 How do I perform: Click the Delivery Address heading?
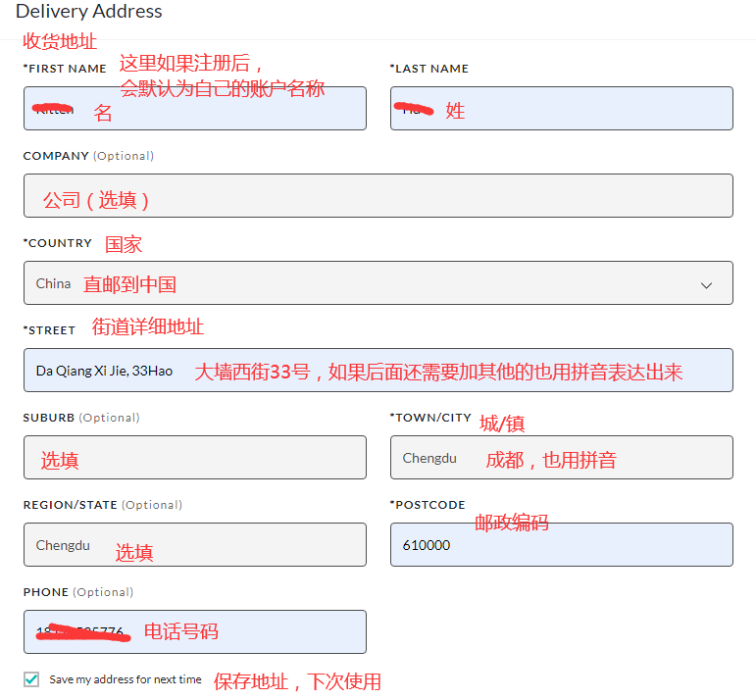(x=89, y=12)
